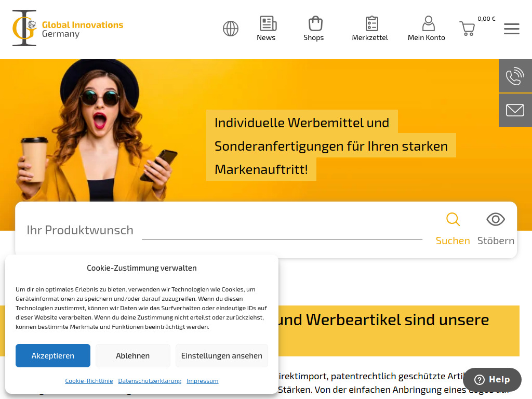This screenshot has height=399, width=532.
Task: Click the Stöbern eye icon to browse products
Action: click(495, 219)
